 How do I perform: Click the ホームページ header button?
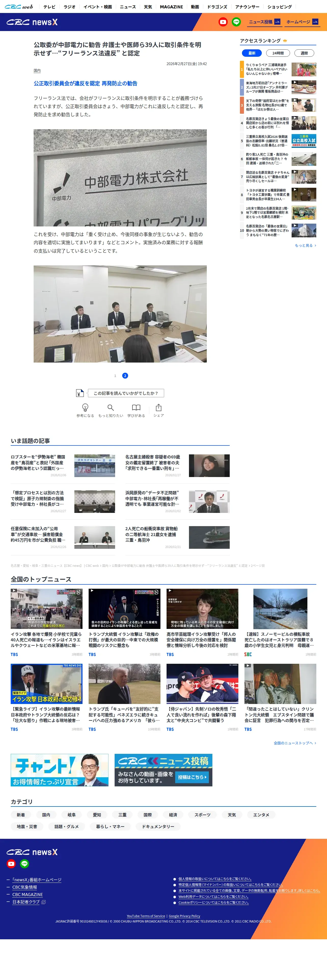[302, 22]
